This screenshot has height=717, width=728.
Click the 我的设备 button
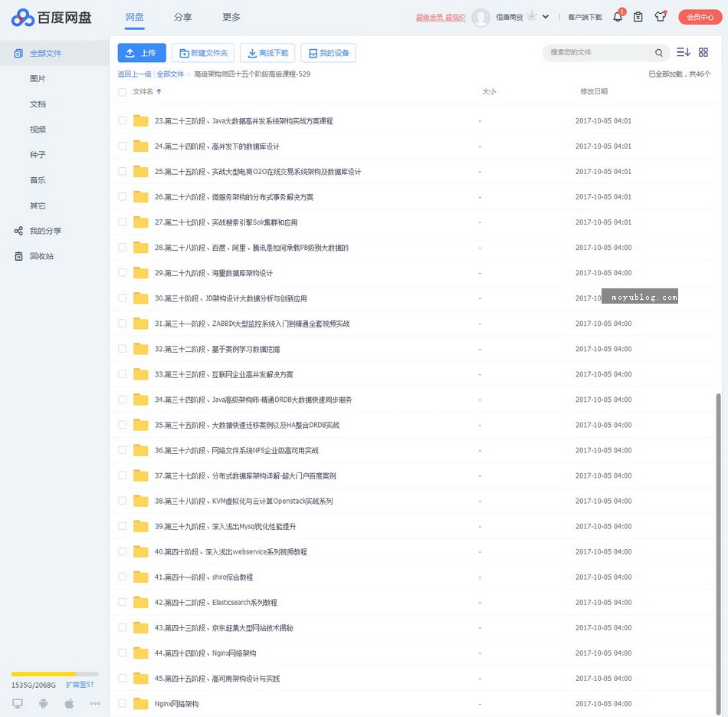pos(328,53)
